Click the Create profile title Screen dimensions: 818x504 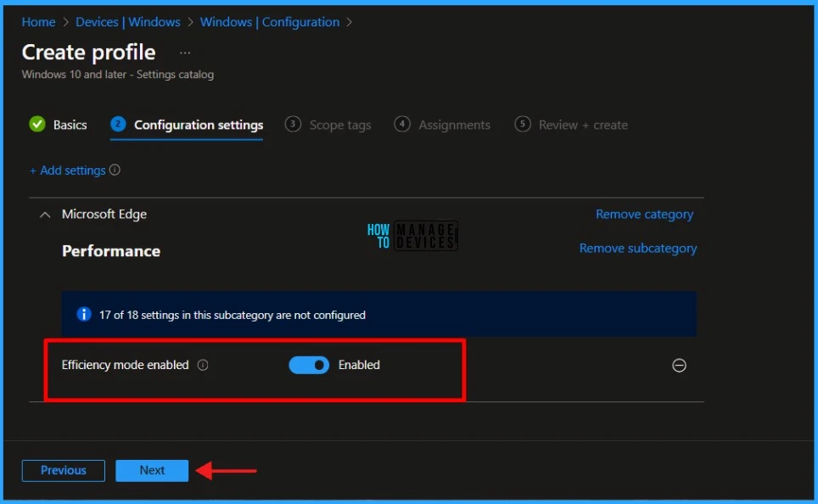[89, 52]
